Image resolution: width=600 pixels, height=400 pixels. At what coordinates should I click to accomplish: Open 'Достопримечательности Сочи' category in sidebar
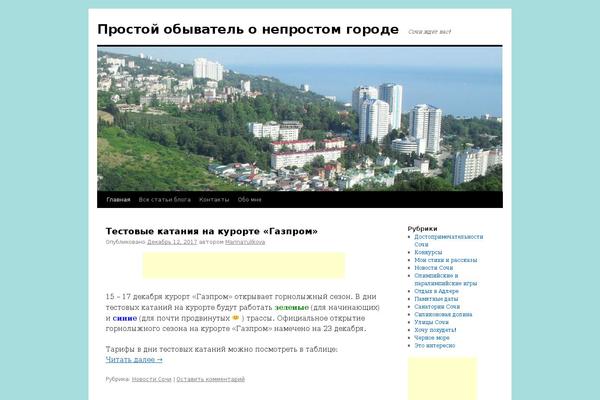[x=448, y=240]
